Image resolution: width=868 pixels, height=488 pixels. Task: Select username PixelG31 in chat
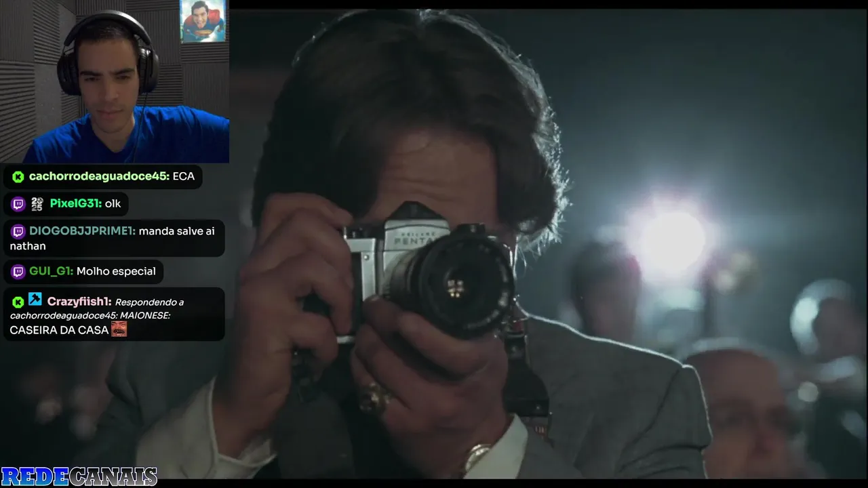[x=76, y=203]
